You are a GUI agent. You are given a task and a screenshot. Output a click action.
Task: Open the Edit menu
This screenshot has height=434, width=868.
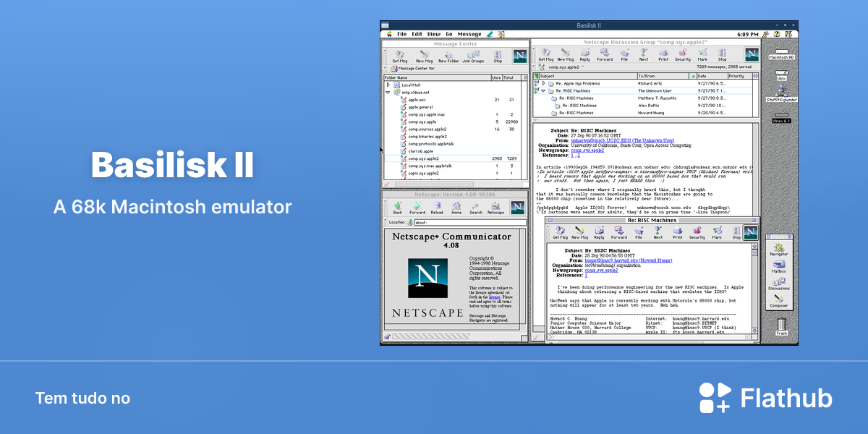[417, 34]
